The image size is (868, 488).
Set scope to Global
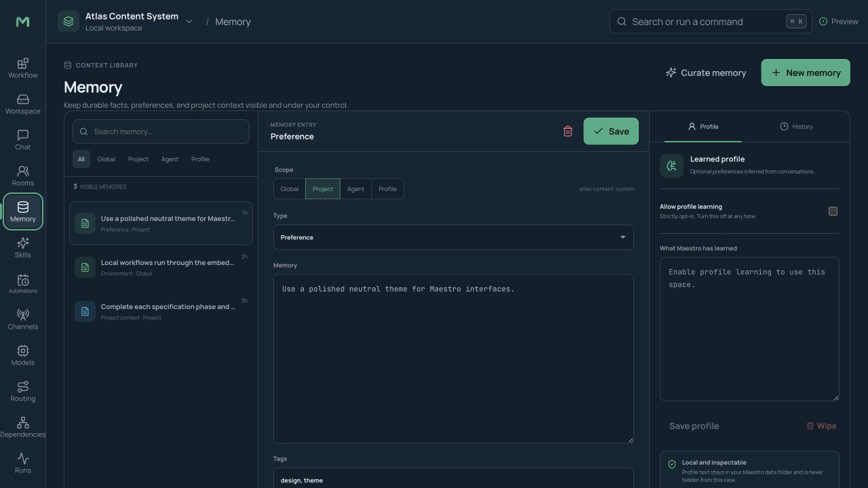[290, 189]
